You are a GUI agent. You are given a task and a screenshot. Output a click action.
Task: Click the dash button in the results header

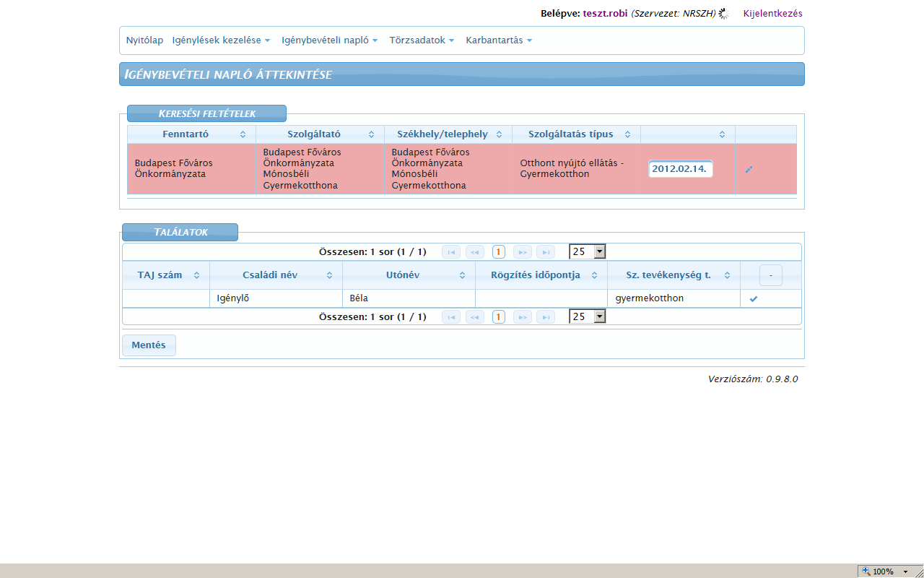(771, 275)
